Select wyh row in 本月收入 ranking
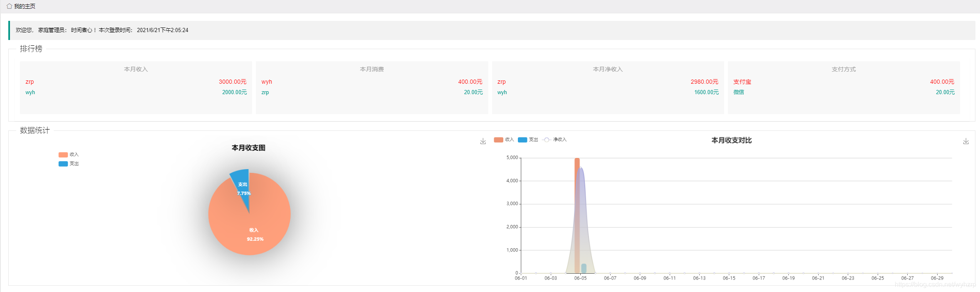Image resolution: width=980 pixels, height=292 pixels. click(136, 92)
